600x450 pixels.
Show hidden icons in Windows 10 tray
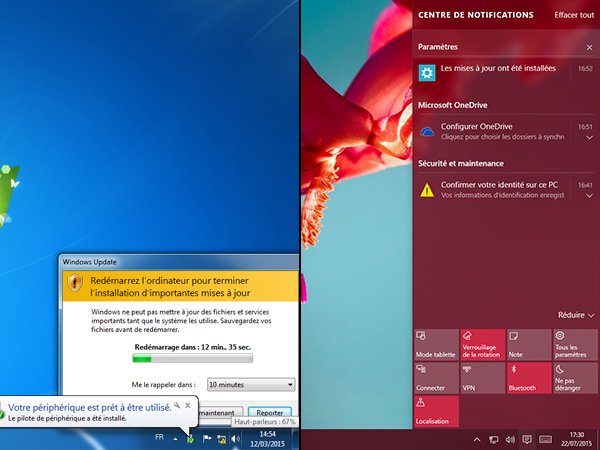tap(477, 439)
